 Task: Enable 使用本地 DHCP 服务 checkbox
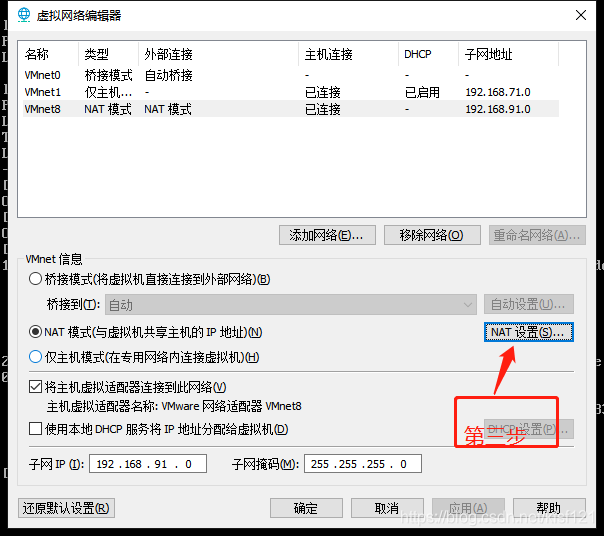[35, 429]
